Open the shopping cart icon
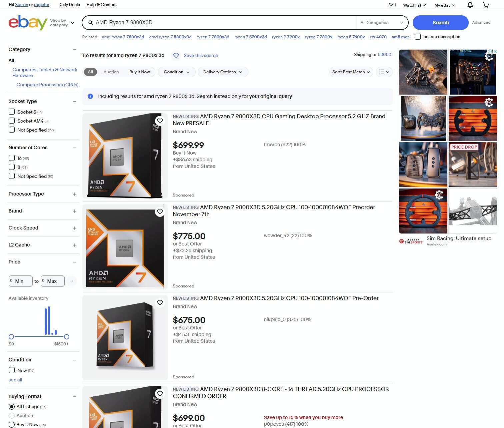Screen dimensions: 504x428 (486, 5)
